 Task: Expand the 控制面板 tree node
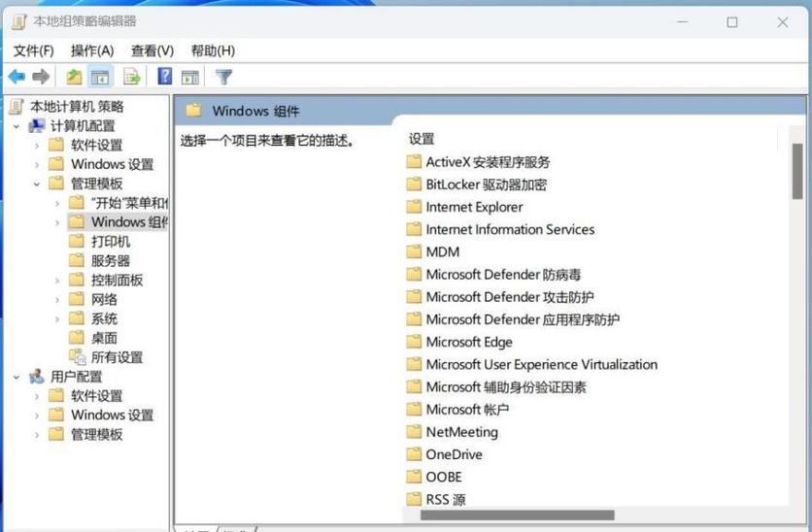[57, 281]
